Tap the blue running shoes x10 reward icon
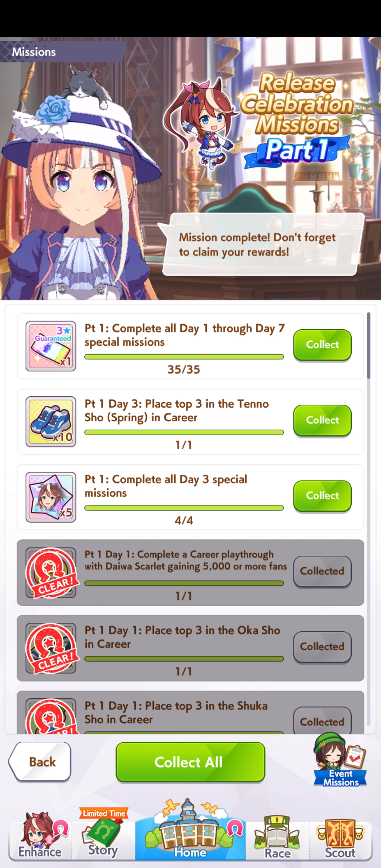The width and height of the screenshot is (381, 868). (51, 421)
